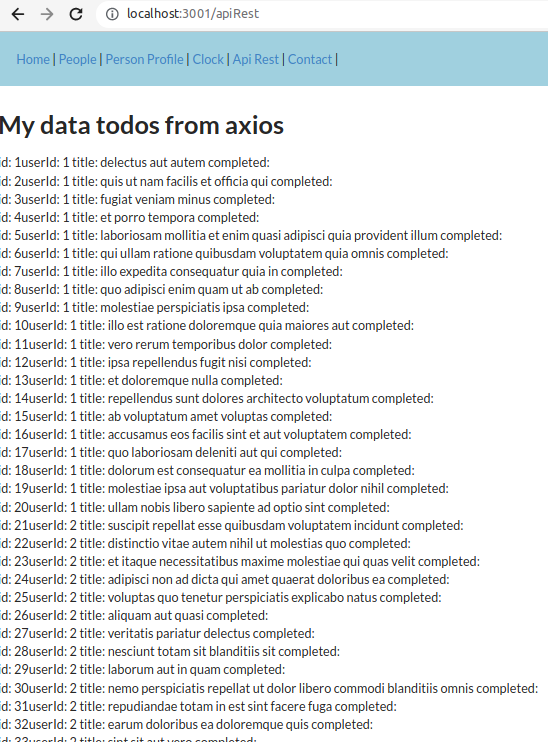Viewport: 548px width, 742px height.
Task: Click todo 'vero rerum temporibus dolor'
Action: [166, 344]
